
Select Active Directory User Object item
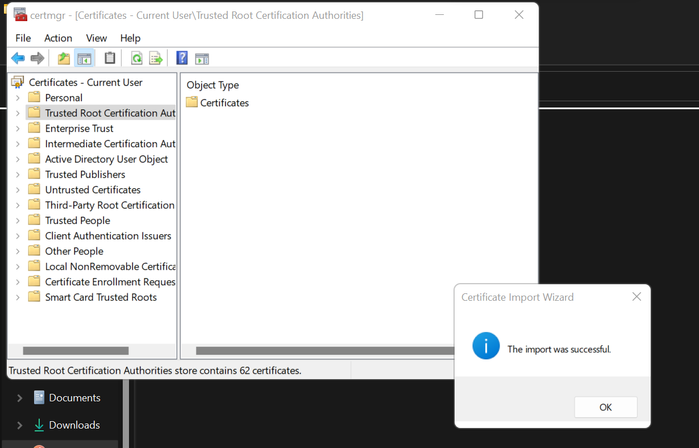click(x=106, y=159)
